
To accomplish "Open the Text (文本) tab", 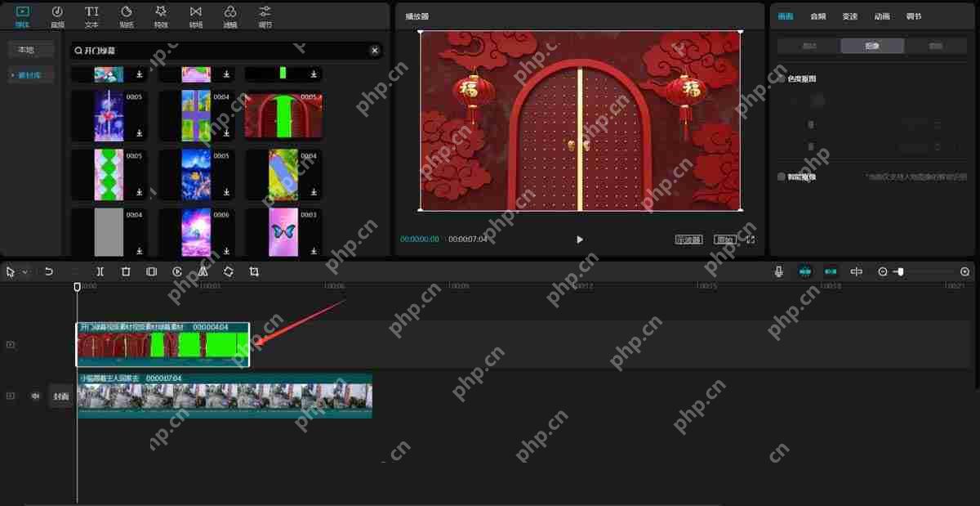I will point(91,16).
